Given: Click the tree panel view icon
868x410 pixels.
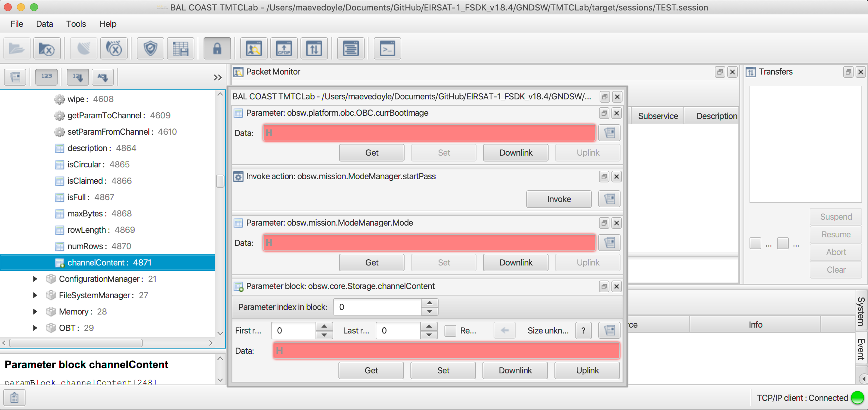Looking at the screenshot, I should coord(15,77).
